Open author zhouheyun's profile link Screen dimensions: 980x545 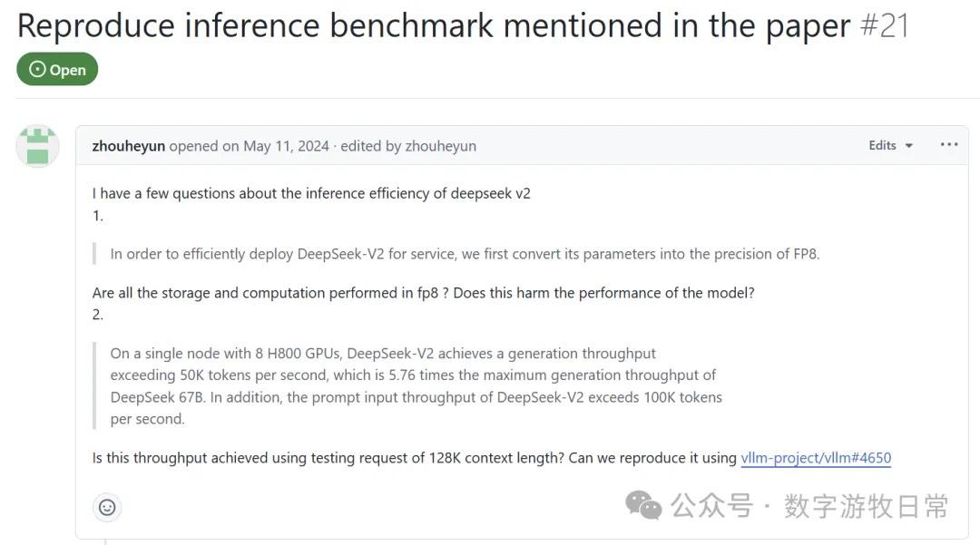tap(128, 146)
